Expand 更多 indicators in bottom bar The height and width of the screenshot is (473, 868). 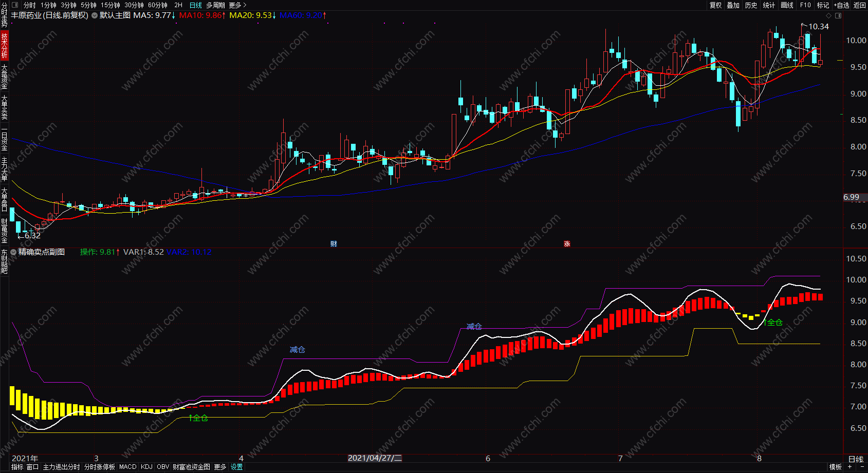click(220, 467)
